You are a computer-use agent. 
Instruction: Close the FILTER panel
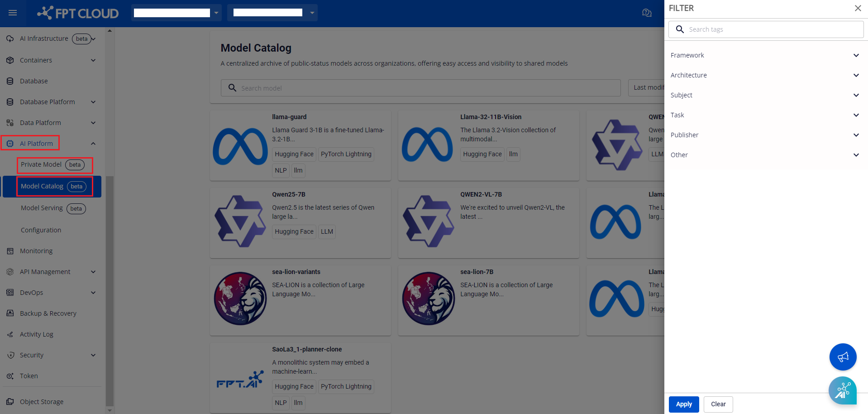point(858,8)
